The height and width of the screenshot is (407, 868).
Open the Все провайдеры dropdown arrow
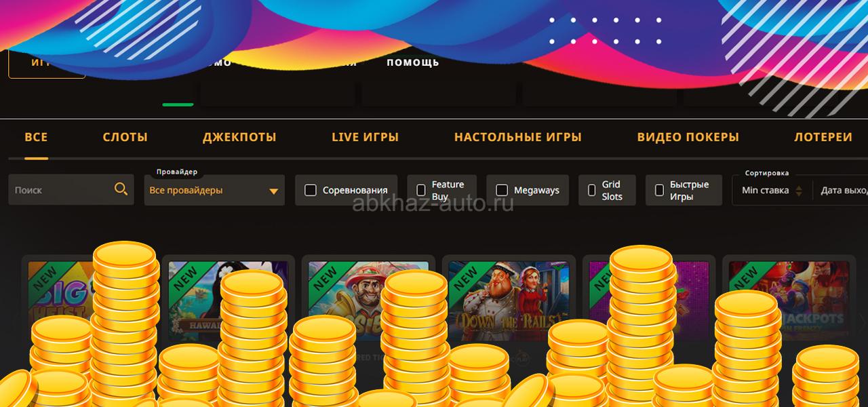(274, 191)
